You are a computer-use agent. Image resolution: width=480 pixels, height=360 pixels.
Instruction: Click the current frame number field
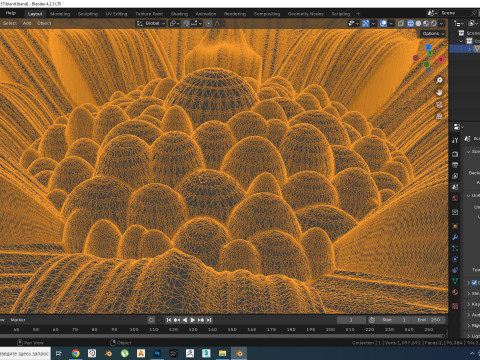tap(351, 320)
